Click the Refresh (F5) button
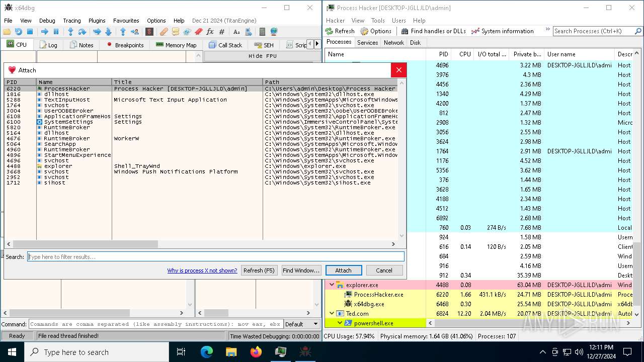 tap(259, 270)
